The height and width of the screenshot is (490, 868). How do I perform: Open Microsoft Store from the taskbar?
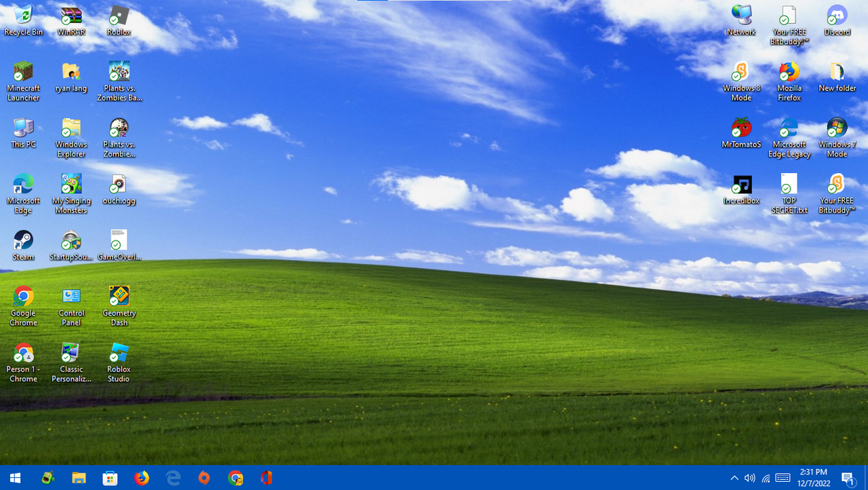tap(110, 478)
